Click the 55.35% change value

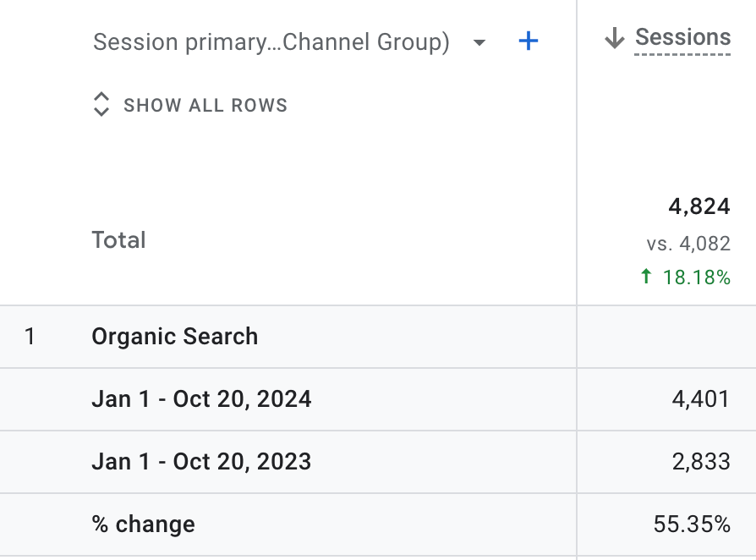coord(692,524)
